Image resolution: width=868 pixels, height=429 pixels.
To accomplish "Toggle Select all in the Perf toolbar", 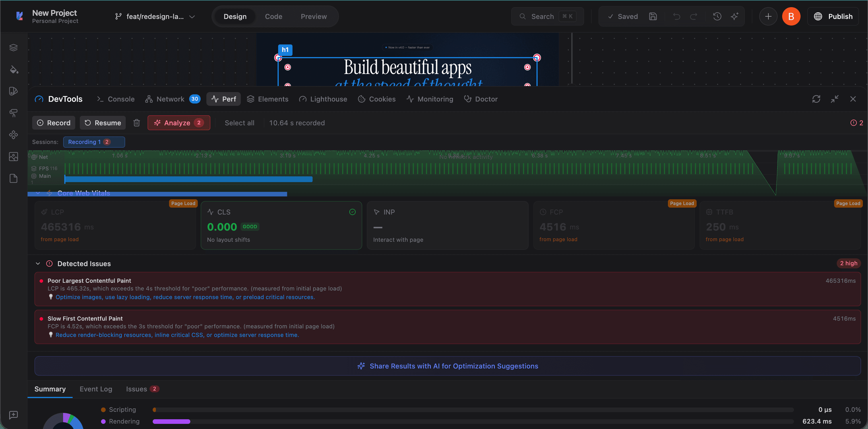I will point(240,122).
